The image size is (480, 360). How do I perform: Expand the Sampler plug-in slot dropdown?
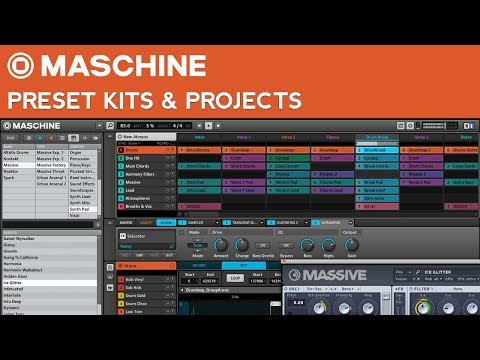pos(217,222)
